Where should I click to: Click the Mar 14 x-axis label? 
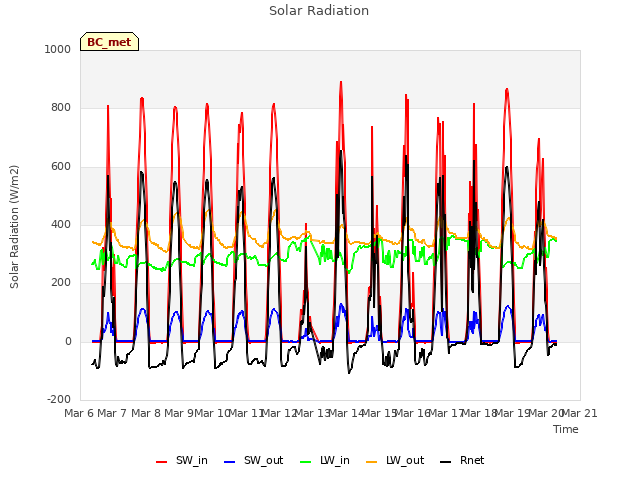coord(346,413)
